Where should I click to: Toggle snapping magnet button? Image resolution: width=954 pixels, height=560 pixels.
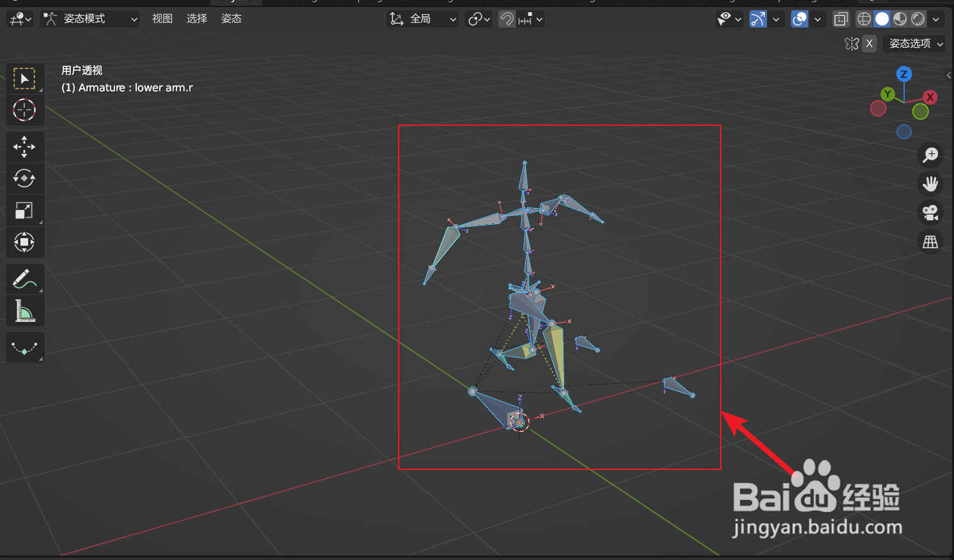tap(507, 19)
